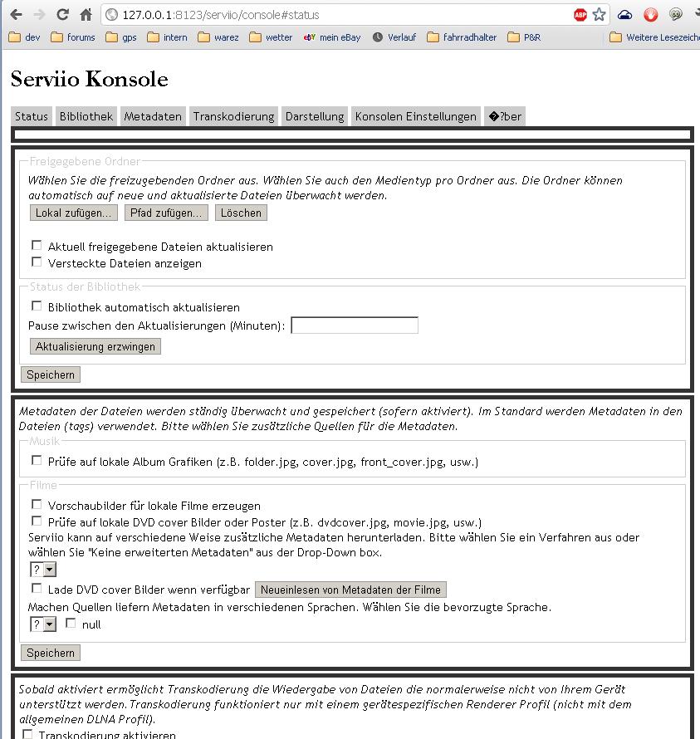Viewport: 700px width, 739px height.
Task: Enable Aktuell freigegebene Dateien aktualisieren
Action: click(37, 245)
